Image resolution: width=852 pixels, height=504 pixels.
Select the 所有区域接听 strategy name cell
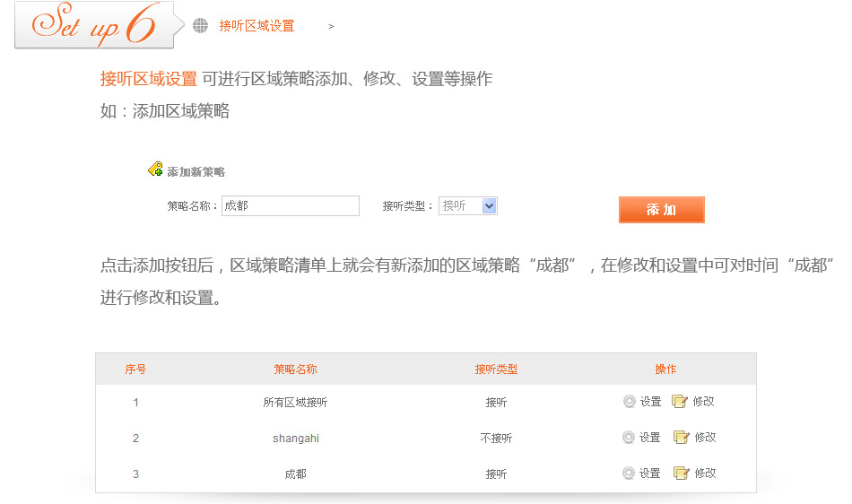(x=295, y=403)
